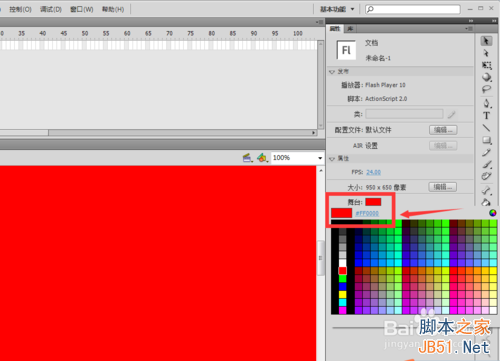
Task: Select the Text tool
Action: tap(487, 116)
